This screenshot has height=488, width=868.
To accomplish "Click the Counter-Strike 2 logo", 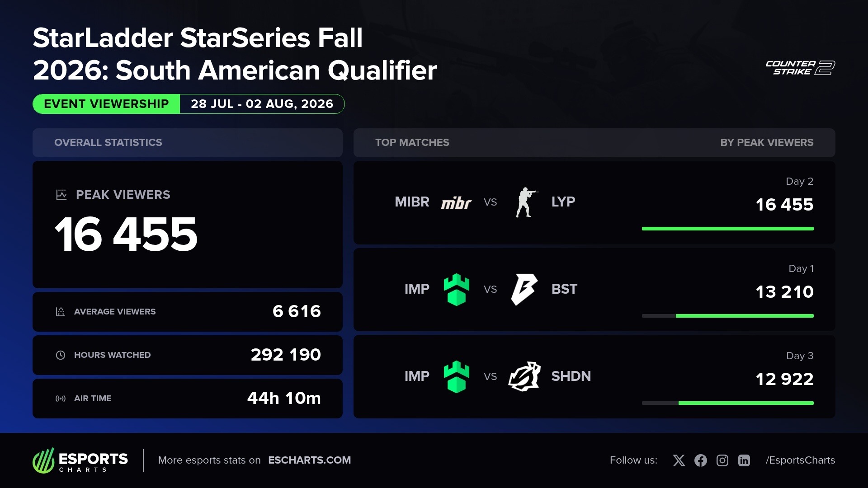I will pyautogui.click(x=800, y=68).
